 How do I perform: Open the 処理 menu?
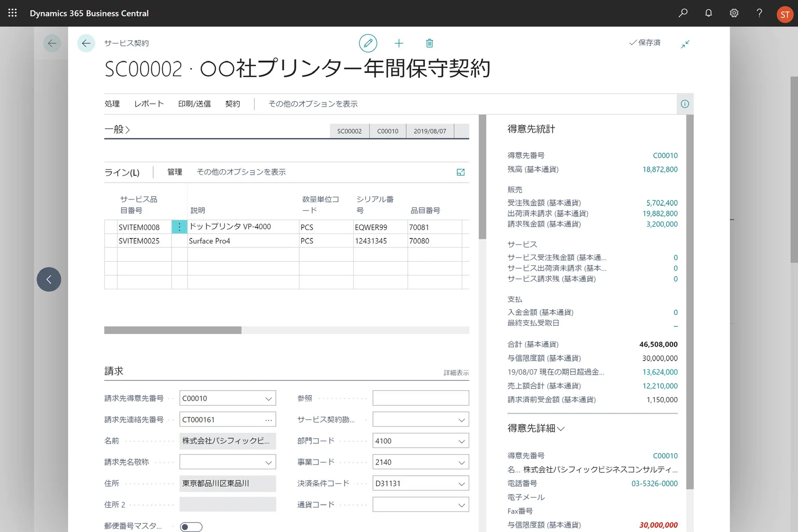coord(112,104)
